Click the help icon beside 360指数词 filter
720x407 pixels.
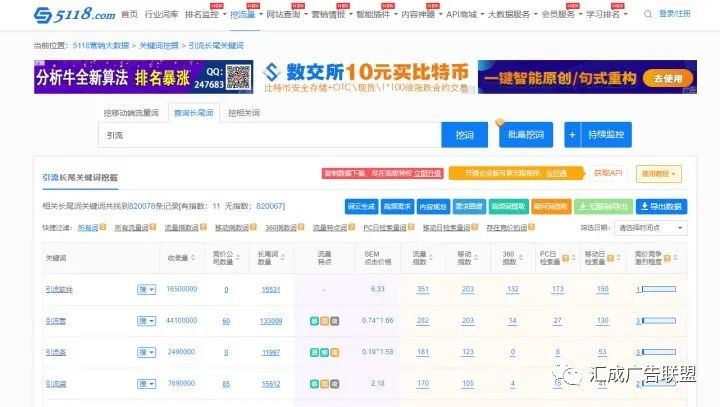pyautogui.click(x=301, y=227)
